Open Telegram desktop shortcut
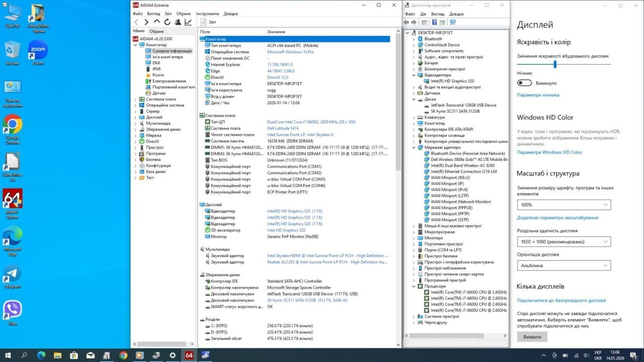The height and width of the screenshot is (362, 644). point(12,275)
